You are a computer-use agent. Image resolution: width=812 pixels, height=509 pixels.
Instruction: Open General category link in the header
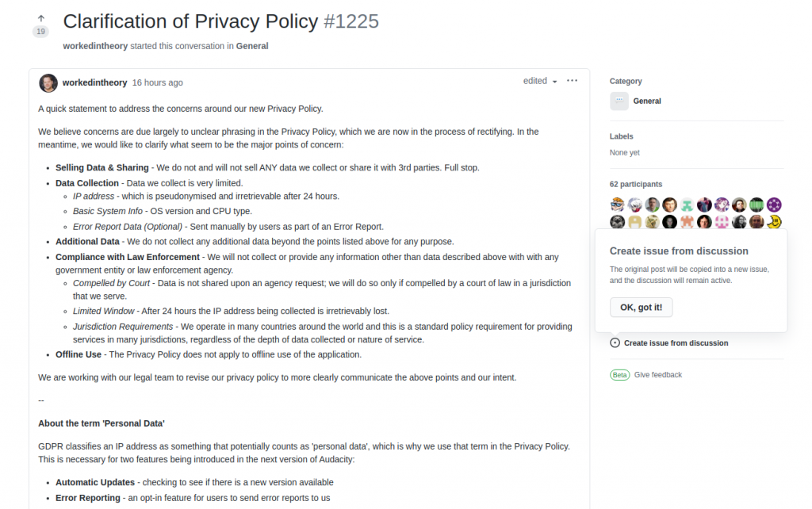pos(252,46)
